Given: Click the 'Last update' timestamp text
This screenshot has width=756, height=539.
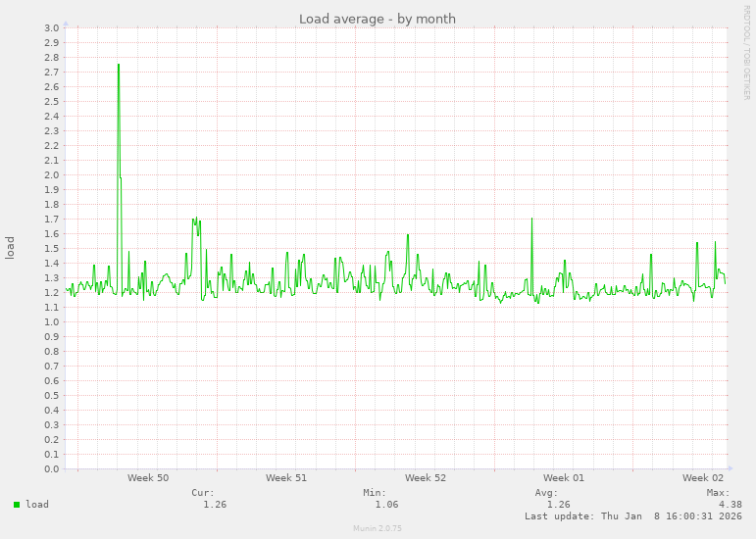Looking at the screenshot, I should (x=633, y=516).
